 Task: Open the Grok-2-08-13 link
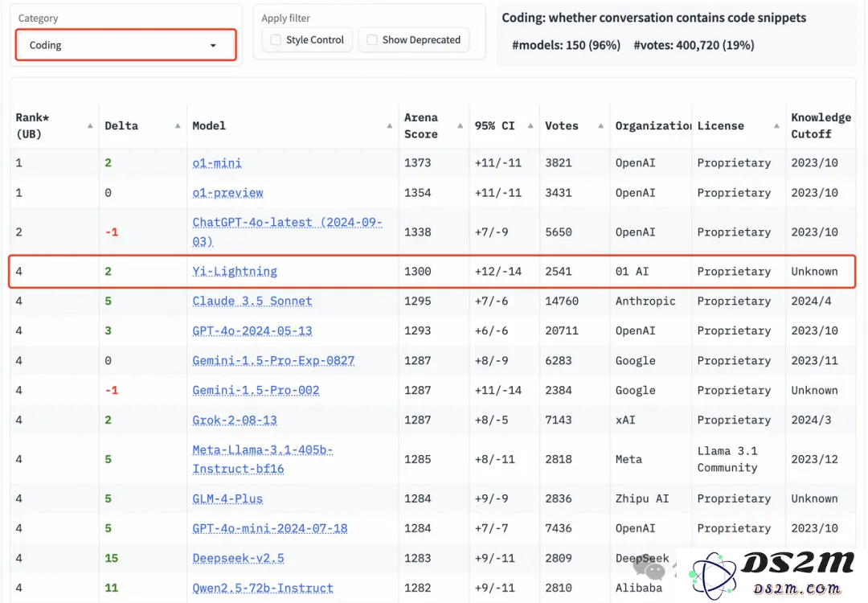235,420
